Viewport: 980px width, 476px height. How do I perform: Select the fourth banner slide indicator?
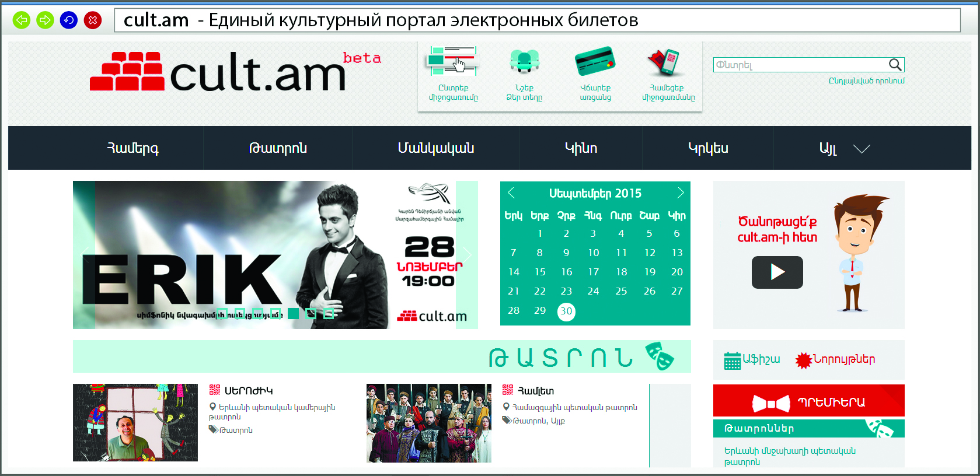coord(275,313)
